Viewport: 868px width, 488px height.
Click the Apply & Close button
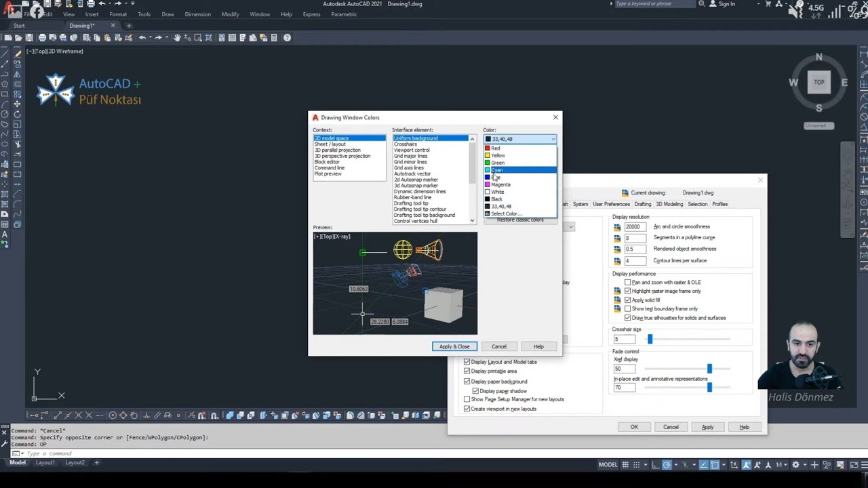454,346
